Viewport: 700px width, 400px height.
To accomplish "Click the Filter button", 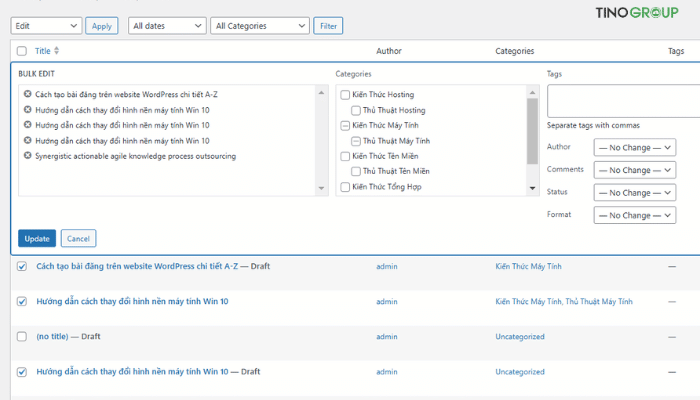I will (x=328, y=26).
